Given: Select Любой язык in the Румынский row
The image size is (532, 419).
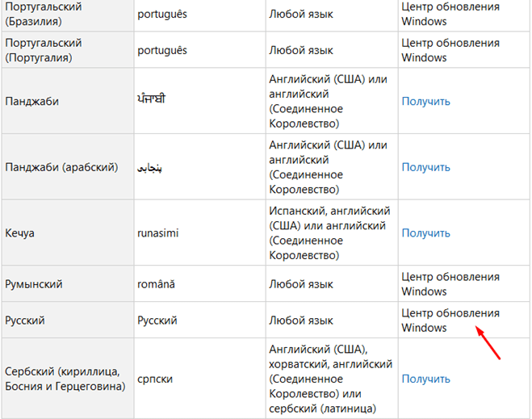Looking at the screenshot, I should [x=300, y=284].
